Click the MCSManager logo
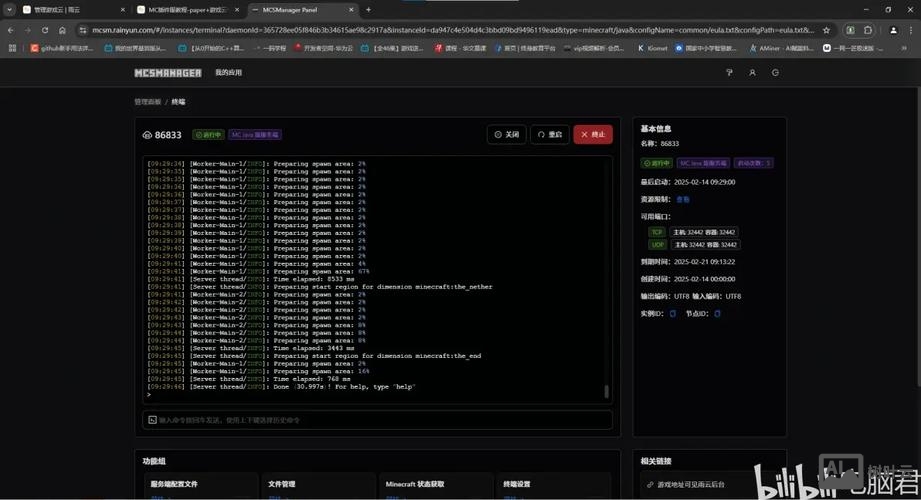This screenshot has width=921, height=500. pos(168,73)
